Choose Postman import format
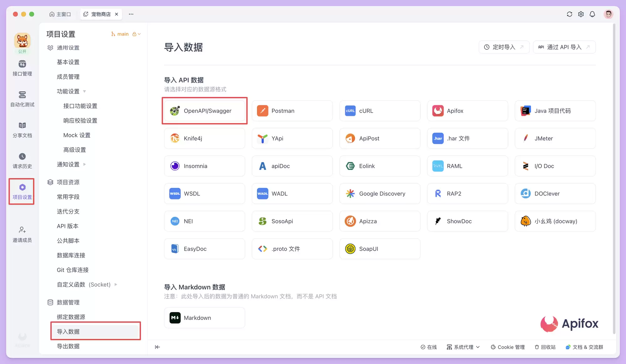 click(292, 111)
